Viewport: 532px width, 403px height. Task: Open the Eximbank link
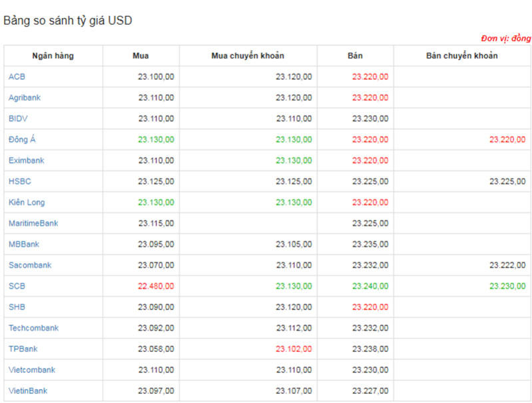coord(26,161)
